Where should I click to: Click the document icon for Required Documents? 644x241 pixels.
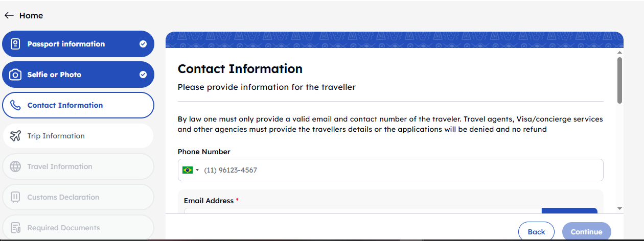pos(15,228)
